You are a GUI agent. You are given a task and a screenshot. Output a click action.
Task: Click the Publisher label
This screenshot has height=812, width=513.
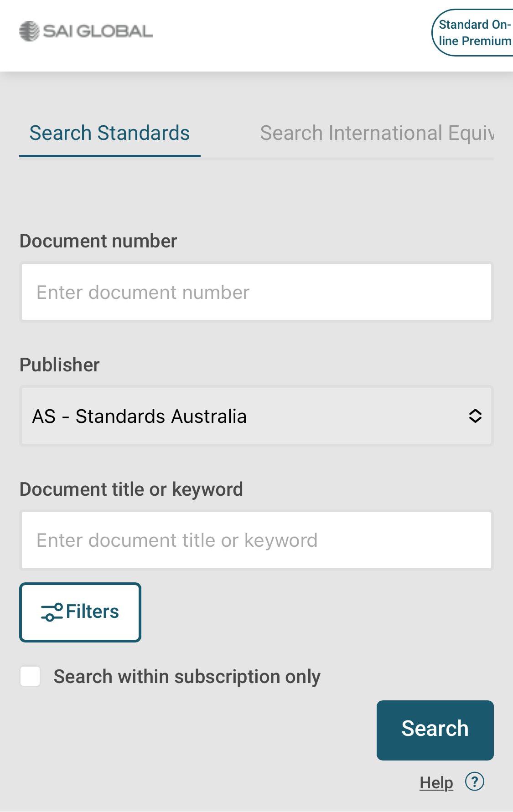point(59,365)
